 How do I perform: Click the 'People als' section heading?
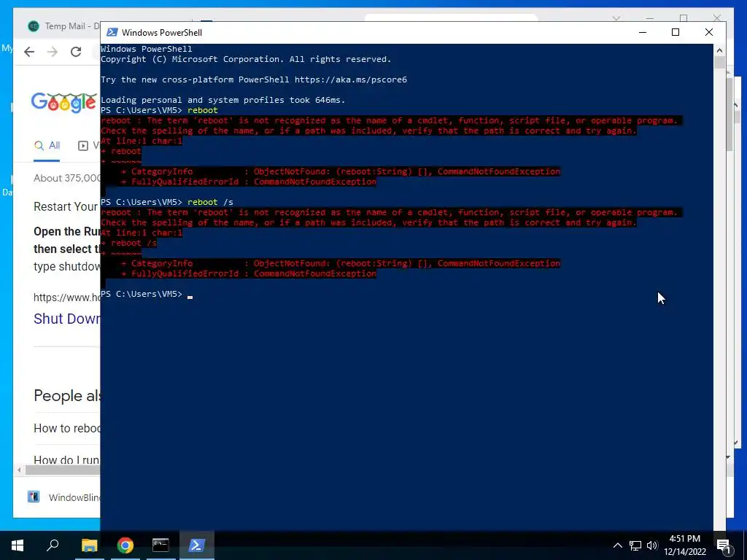point(66,395)
